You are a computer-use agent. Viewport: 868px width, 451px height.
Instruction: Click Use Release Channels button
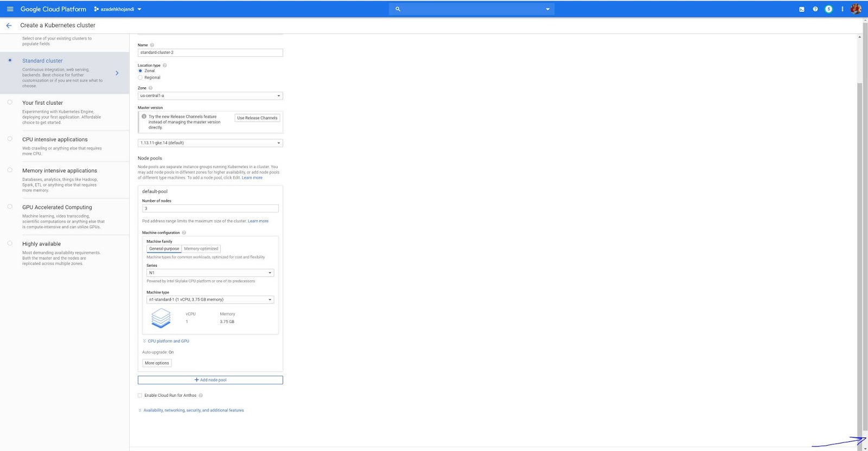coord(257,118)
